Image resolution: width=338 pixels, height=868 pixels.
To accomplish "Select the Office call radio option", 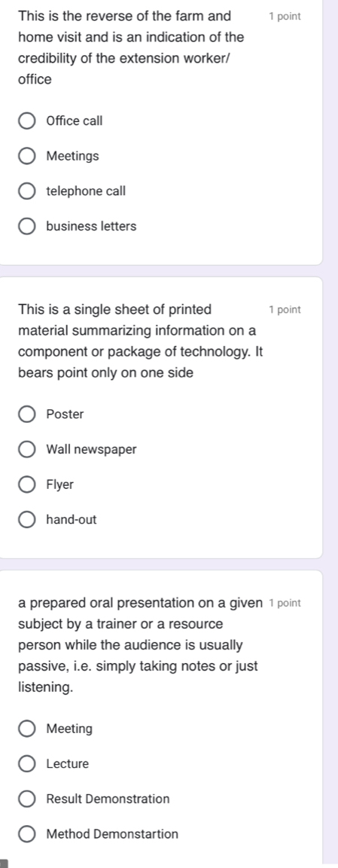I will pyautogui.click(x=26, y=121).
